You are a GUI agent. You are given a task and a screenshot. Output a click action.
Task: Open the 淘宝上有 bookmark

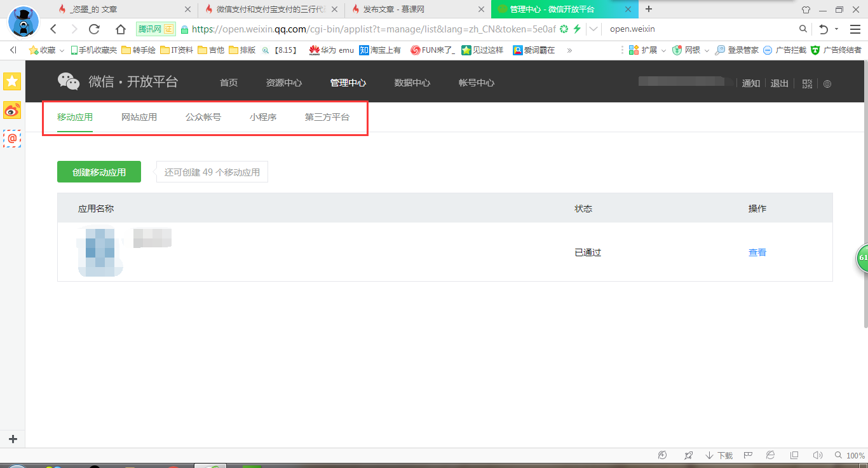[x=380, y=50]
